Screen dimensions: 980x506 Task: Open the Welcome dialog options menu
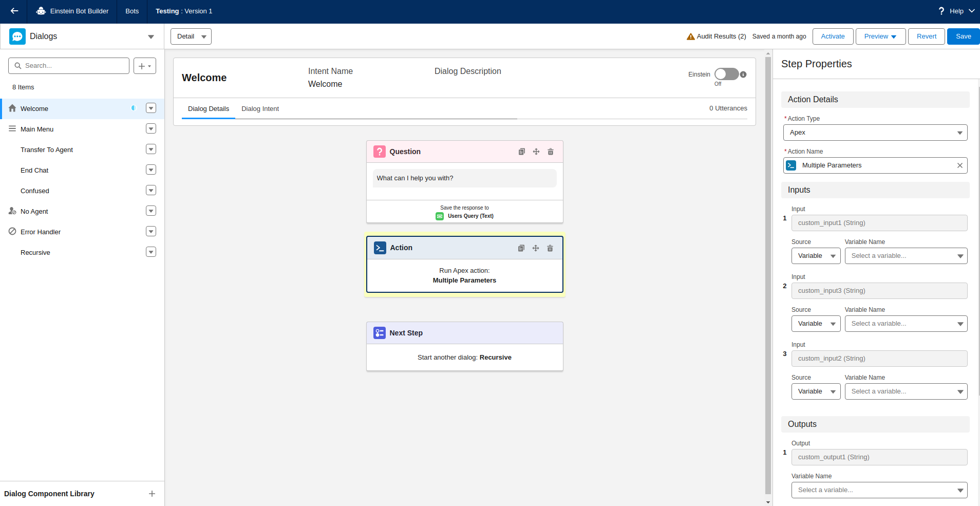(x=151, y=108)
